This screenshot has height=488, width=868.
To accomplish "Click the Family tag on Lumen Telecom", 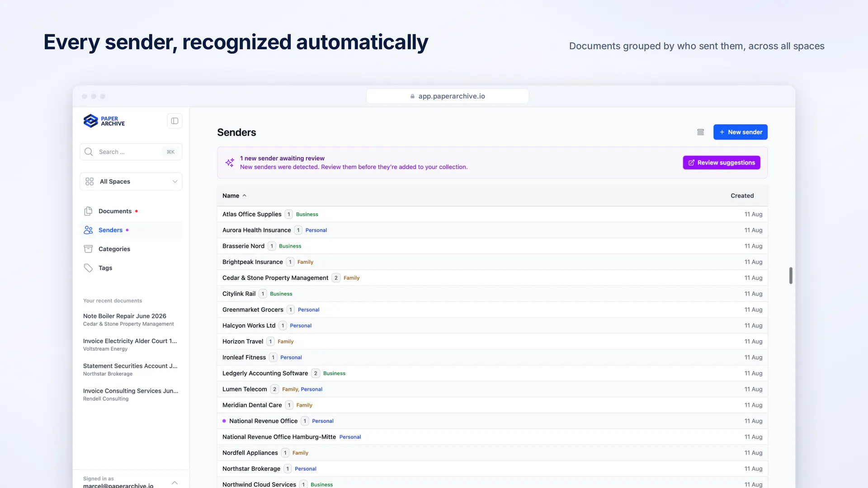I will click(x=290, y=389).
